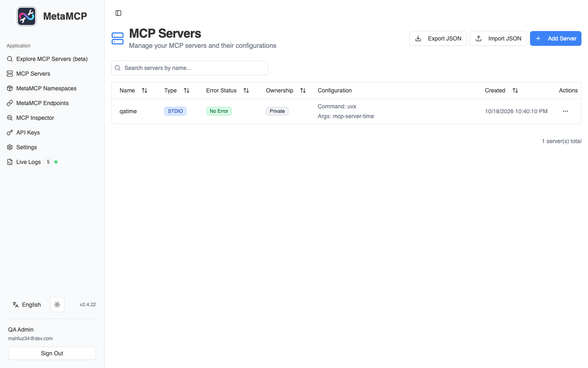Click the created date 10/18/2026 10:40:10 PM

pos(516,111)
